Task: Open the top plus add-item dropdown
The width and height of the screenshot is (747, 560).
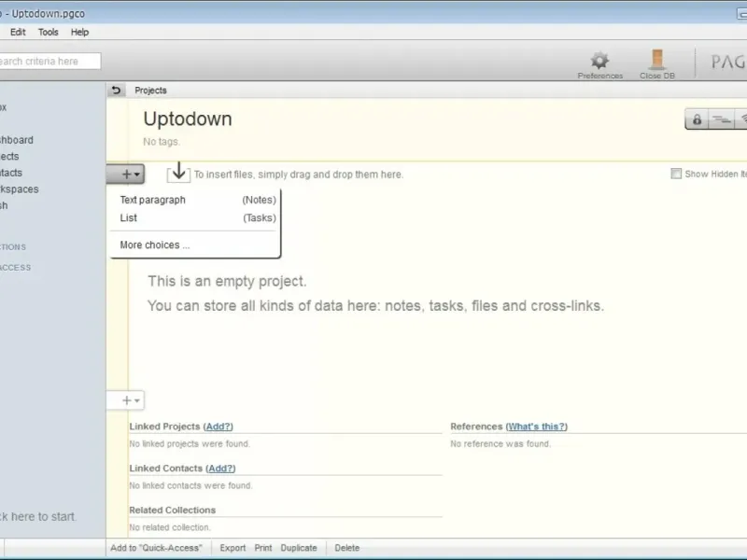Action: pos(127,175)
